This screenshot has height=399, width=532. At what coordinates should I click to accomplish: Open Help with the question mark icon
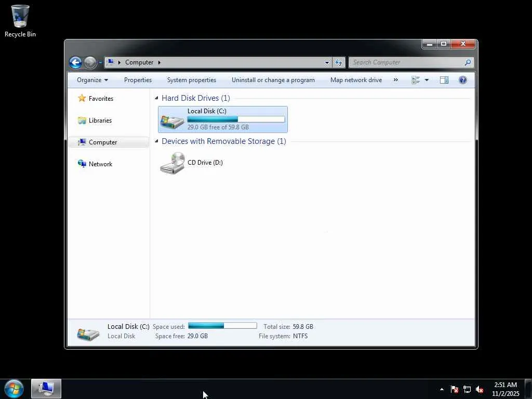point(463,80)
